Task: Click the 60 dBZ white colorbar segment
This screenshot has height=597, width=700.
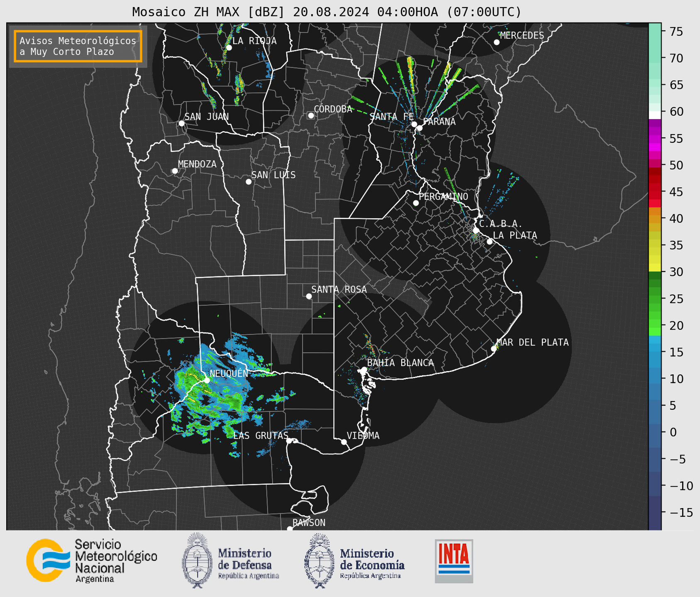Action: tap(655, 115)
